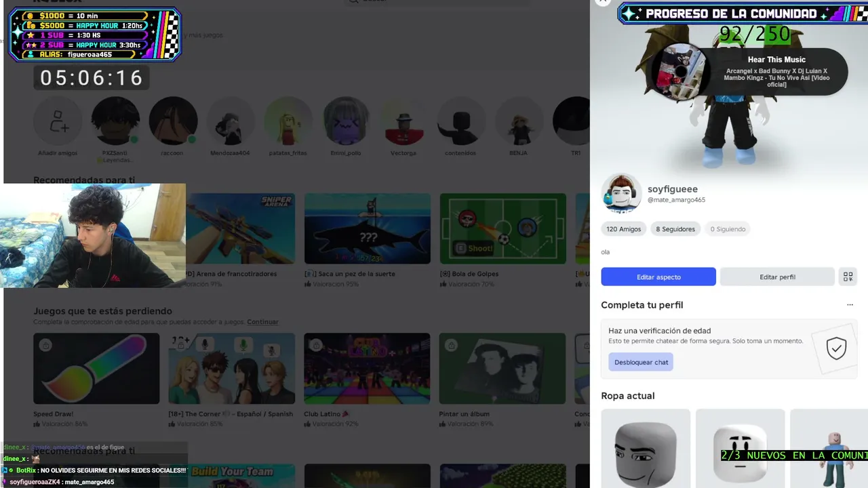Open the Añadir amigos add-friend icon
Viewport: 868px width, 488px height.
58,122
